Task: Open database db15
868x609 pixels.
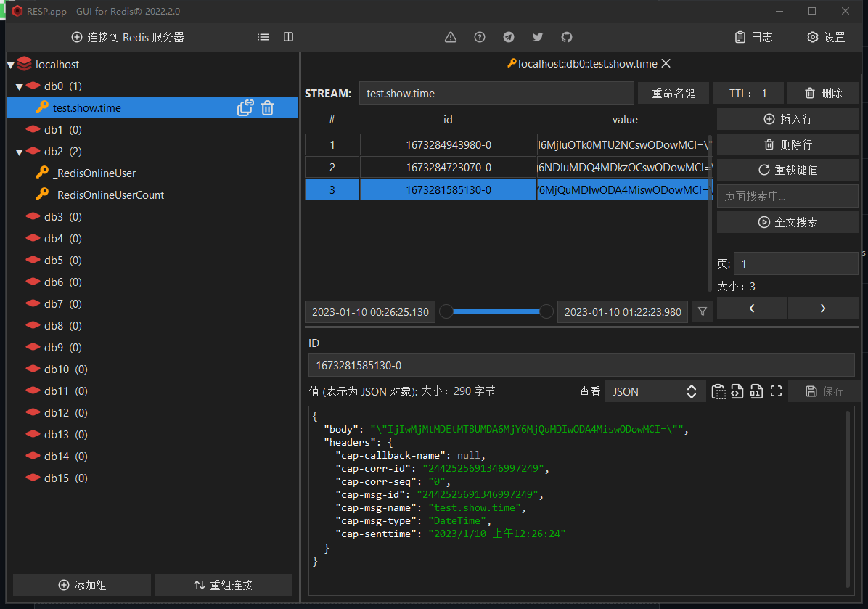Action: pos(65,478)
